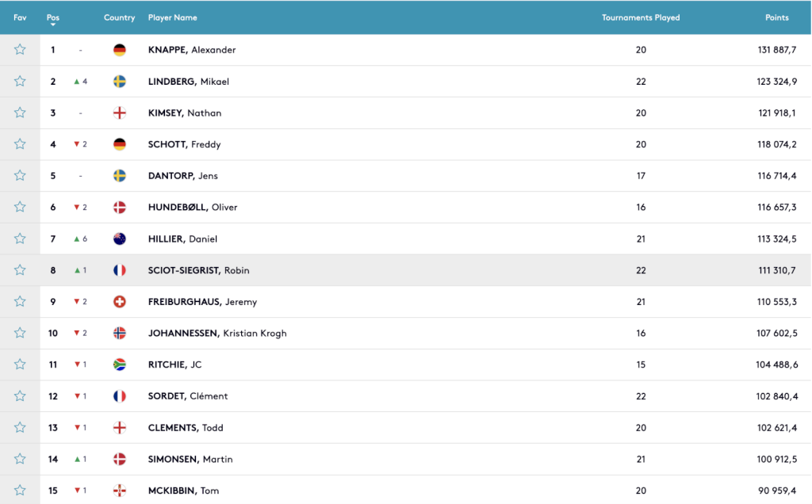Sort by Tournaments Played column header
This screenshot has height=504, width=812.
640,17
